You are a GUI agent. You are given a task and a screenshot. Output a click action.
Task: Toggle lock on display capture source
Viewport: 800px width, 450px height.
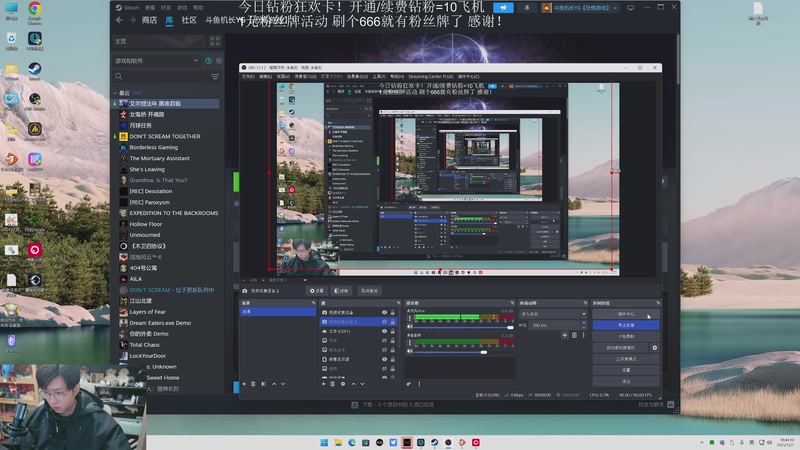coord(392,359)
